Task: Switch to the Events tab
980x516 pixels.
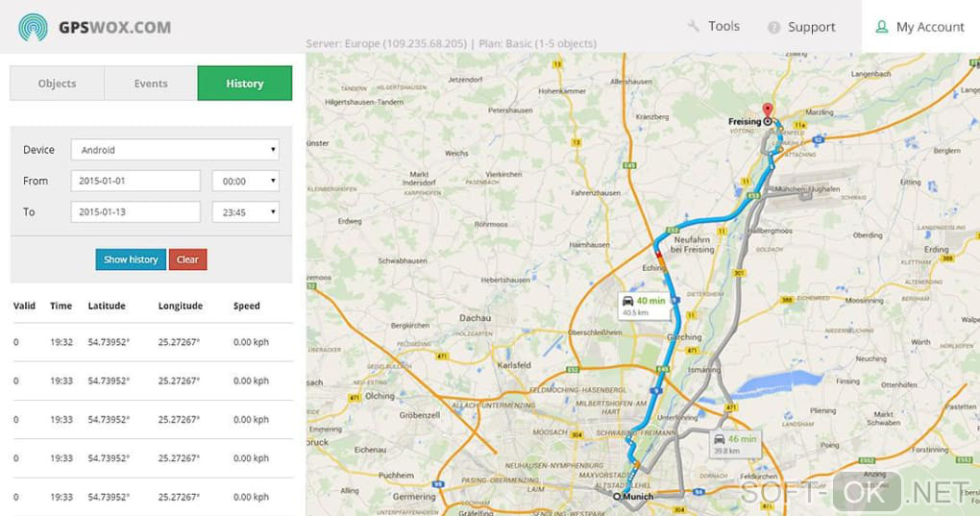Action: pyautogui.click(x=151, y=83)
